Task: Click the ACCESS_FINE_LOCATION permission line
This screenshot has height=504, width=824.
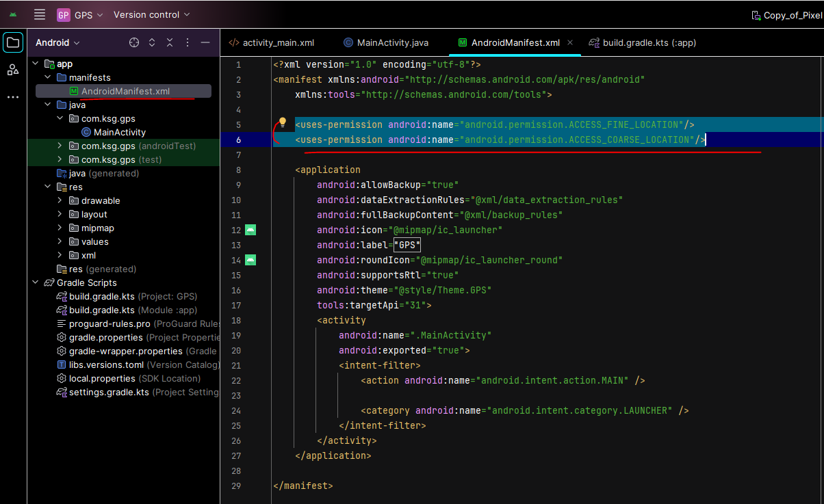Action: pyautogui.click(x=495, y=124)
